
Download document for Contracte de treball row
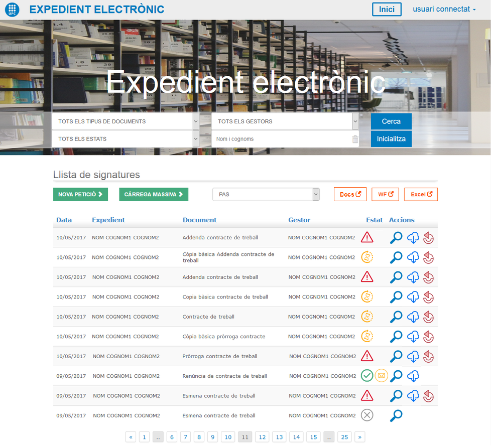[413, 317]
